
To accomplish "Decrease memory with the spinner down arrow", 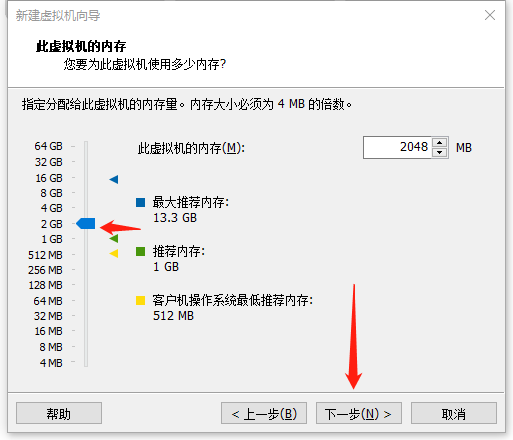I will click(x=440, y=152).
